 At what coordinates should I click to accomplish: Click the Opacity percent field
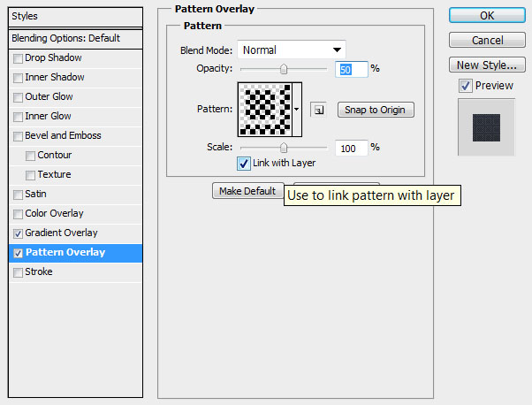pyautogui.click(x=351, y=70)
